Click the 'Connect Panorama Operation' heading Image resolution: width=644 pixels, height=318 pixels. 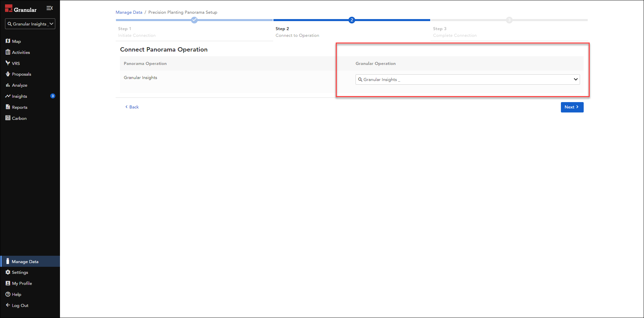tap(164, 49)
